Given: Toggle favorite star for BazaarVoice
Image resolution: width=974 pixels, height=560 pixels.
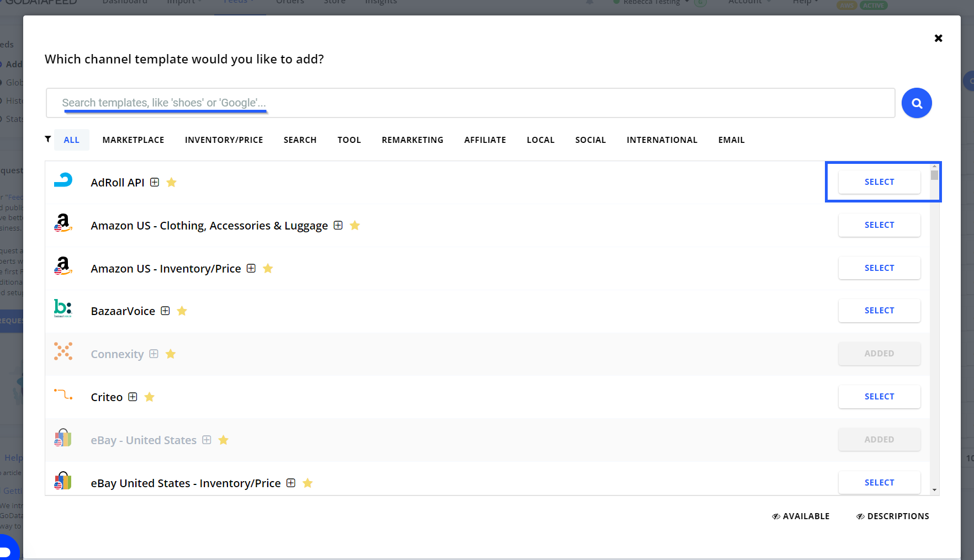Looking at the screenshot, I should pyautogui.click(x=182, y=311).
